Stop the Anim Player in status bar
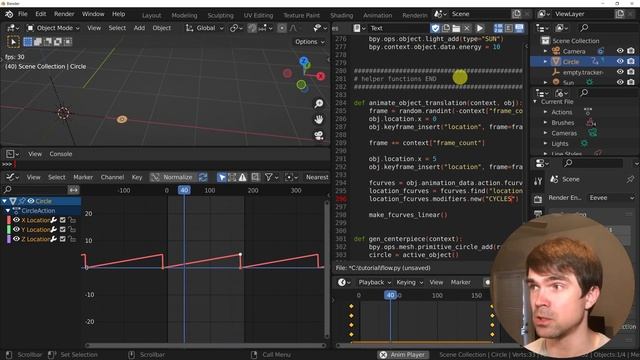640x360 pixels. coord(383,355)
